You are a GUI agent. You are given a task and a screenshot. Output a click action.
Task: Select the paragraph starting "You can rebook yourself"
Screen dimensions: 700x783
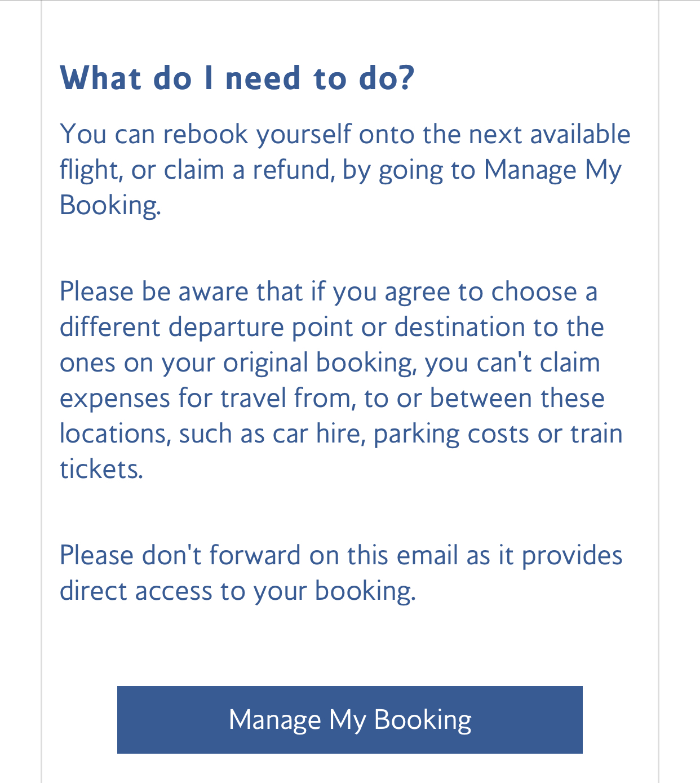click(x=345, y=170)
